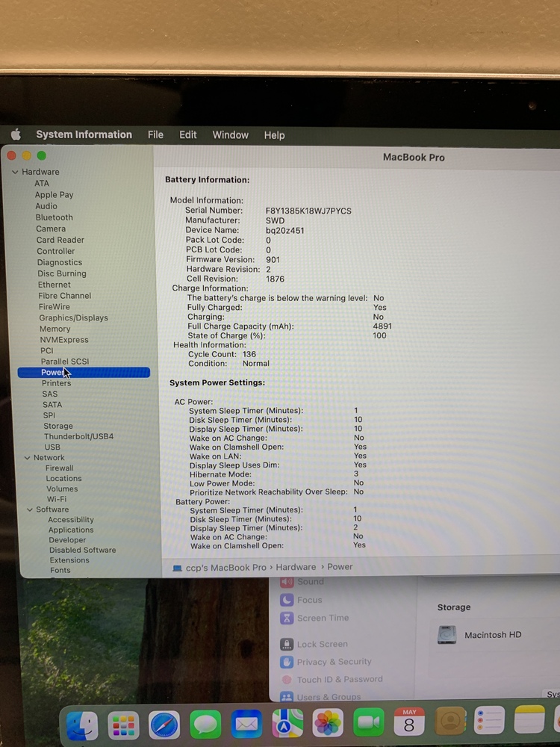Select Thunderbolt/USB4 in sidebar

[x=78, y=436]
